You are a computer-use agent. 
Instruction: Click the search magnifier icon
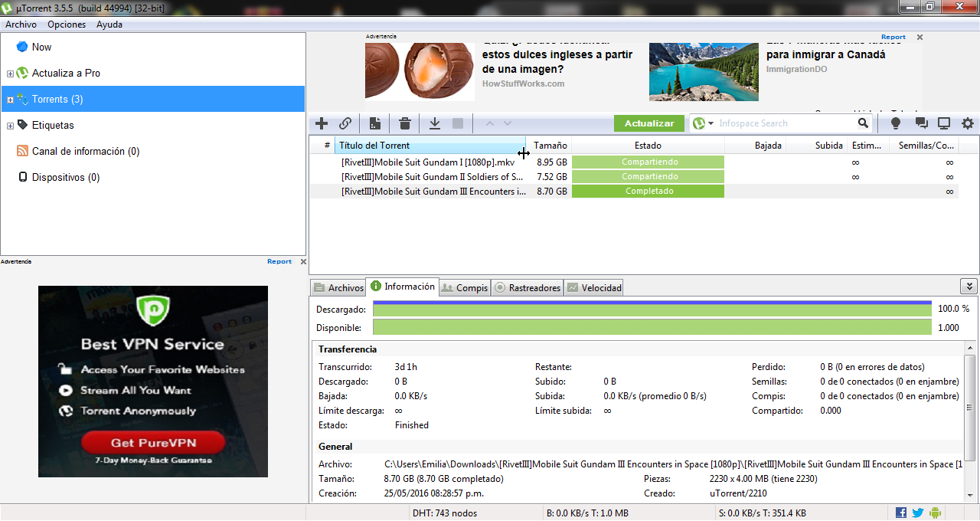(x=863, y=123)
